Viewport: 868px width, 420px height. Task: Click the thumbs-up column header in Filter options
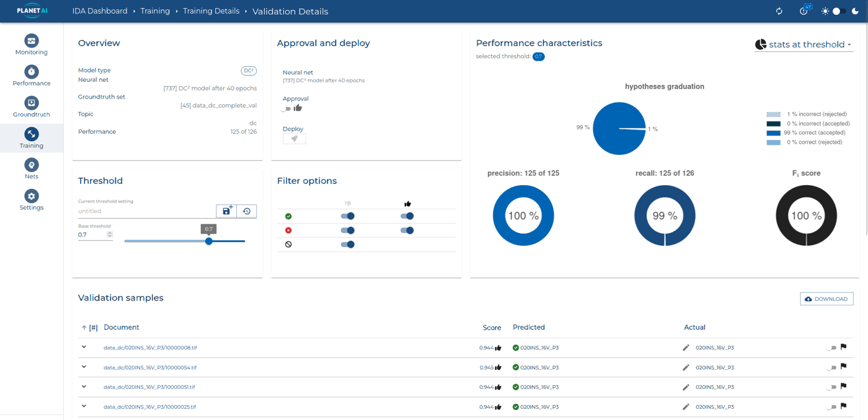coord(407,203)
